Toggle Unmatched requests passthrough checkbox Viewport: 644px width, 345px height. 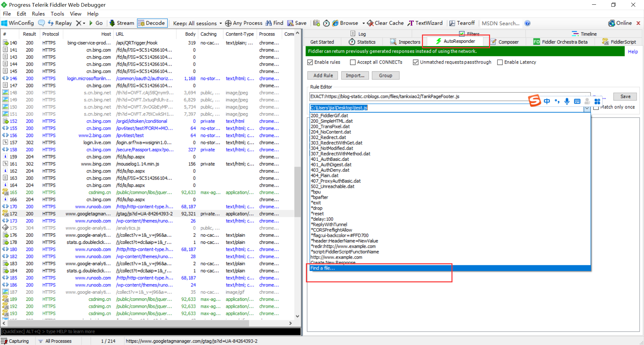[x=416, y=62]
